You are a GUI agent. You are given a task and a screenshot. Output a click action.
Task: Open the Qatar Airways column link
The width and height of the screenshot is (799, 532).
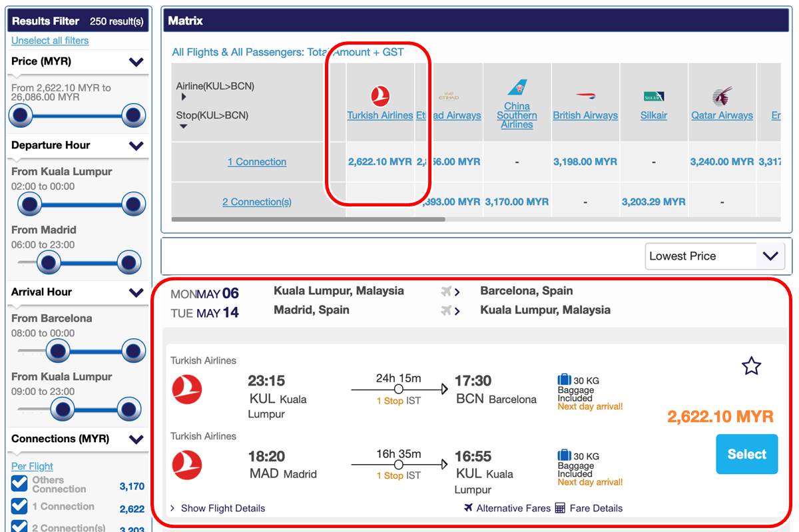722,115
